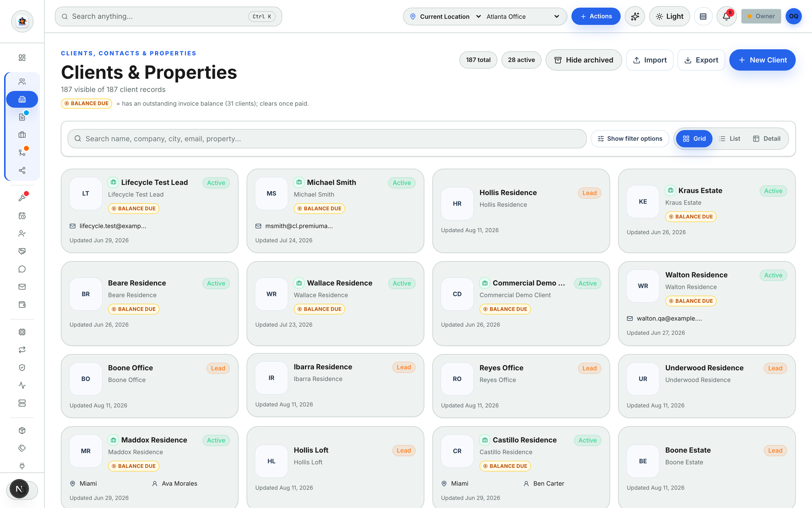This screenshot has height=508, width=812.
Task: Click the Next.js N dev tools badge
Action: point(19,489)
